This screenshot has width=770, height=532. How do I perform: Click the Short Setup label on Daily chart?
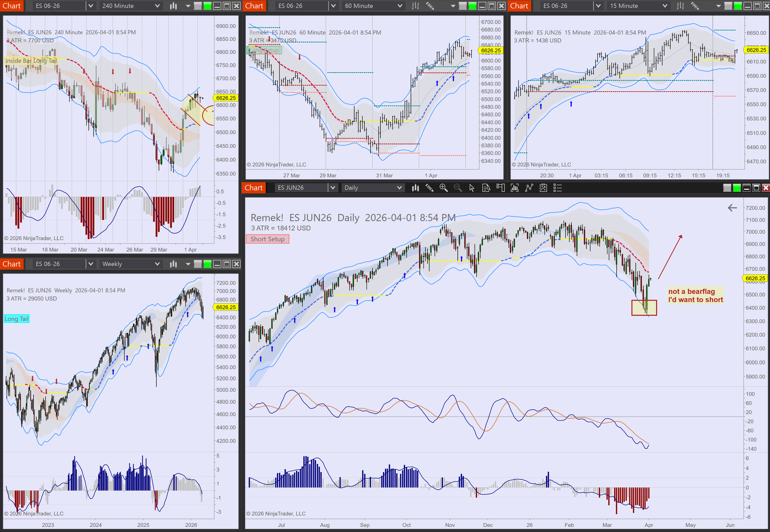267,239
